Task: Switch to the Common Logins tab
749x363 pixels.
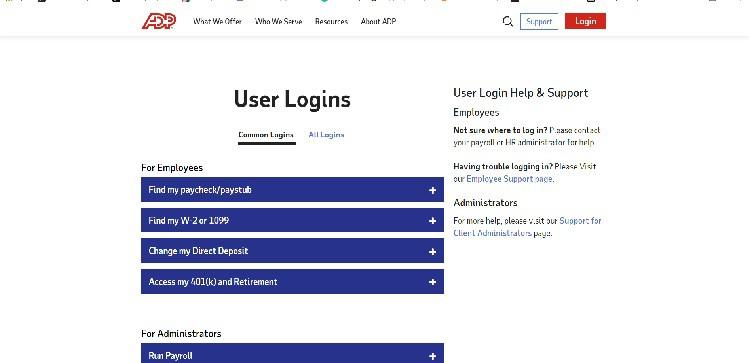Action: tap(266, 135)
